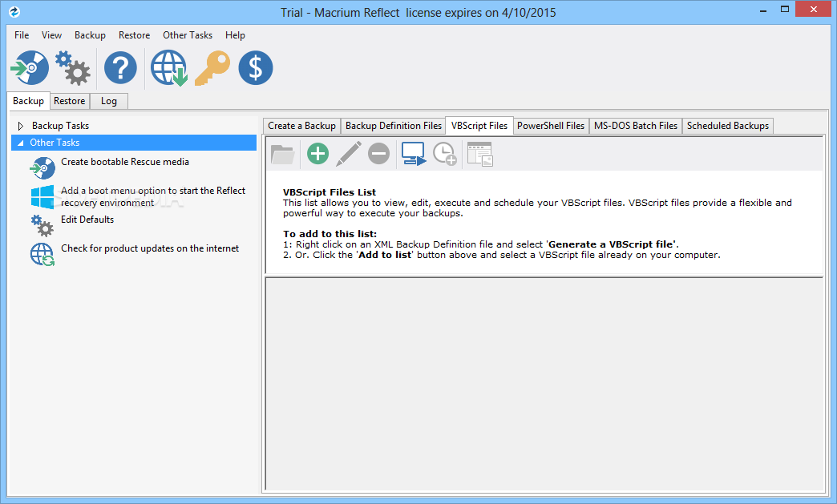
Task: Click the pencil edit icon
Action: pos(349,154)
